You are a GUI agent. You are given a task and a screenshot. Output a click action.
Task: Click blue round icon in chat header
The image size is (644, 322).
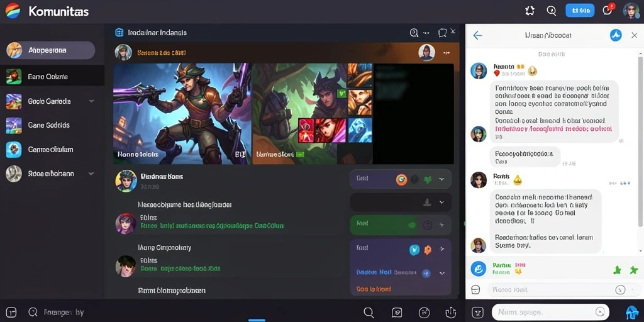pos(615,35)
